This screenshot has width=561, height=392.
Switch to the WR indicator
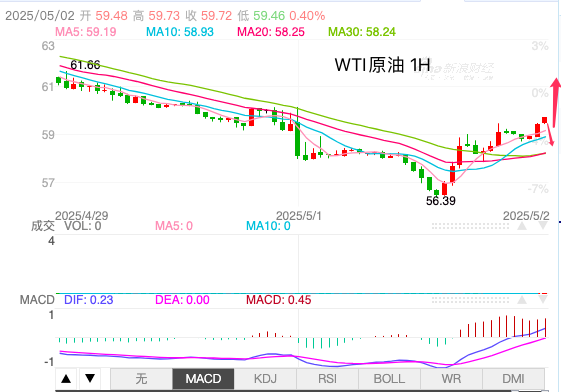pyautogui.click(x=451, y=379)
